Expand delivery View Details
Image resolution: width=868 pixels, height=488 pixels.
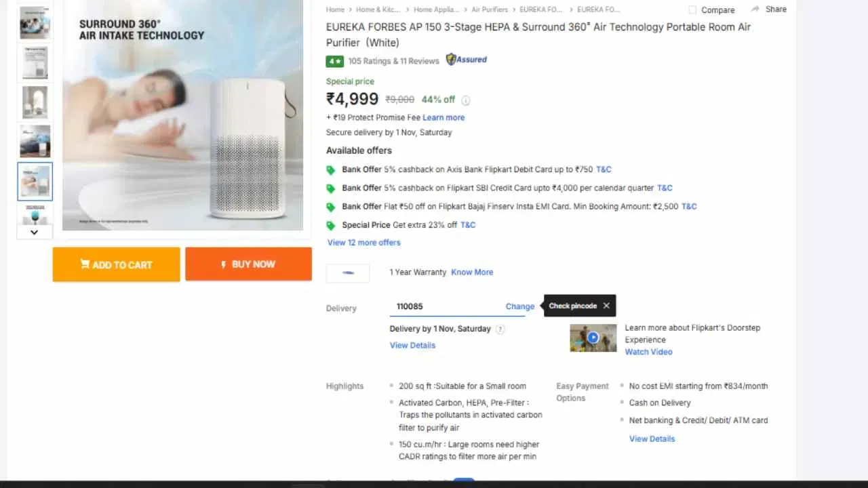(412, 345)
